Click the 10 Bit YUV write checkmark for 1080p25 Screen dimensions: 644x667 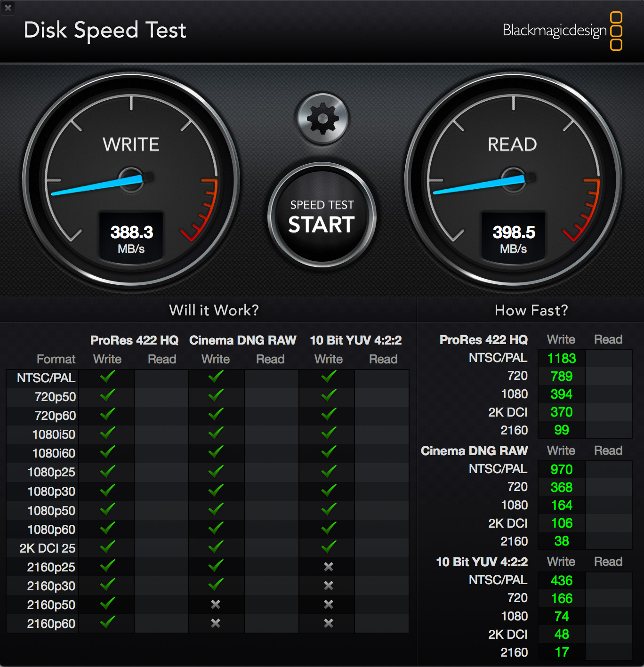pos(329,471)
